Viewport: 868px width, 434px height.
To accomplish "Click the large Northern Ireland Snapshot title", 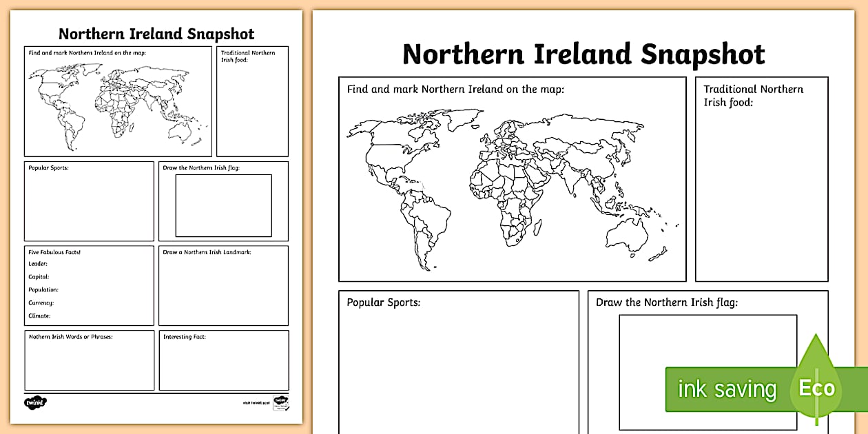I will click(x=583, y=54).
